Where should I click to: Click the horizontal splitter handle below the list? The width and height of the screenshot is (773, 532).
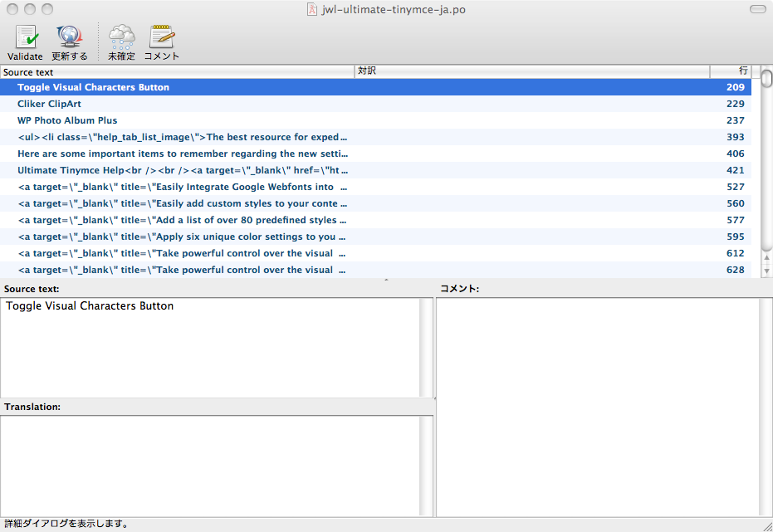pos(386,281)
